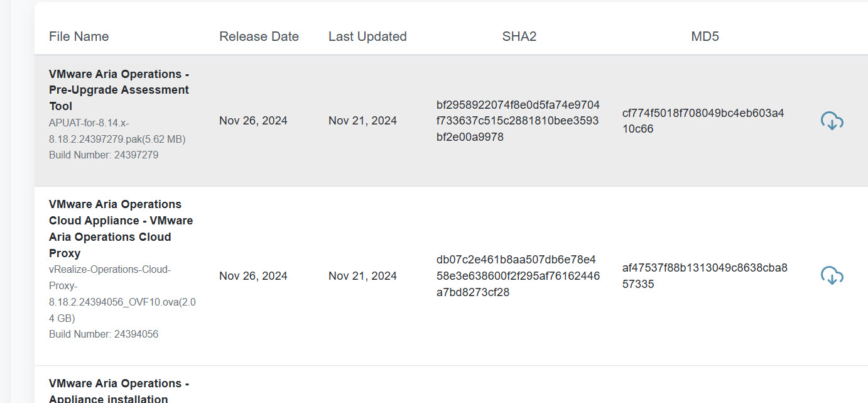Click the SHA2 hash starting bf2958922074
The height and width of the screenshot is (403, 868).
pos(518,121)
